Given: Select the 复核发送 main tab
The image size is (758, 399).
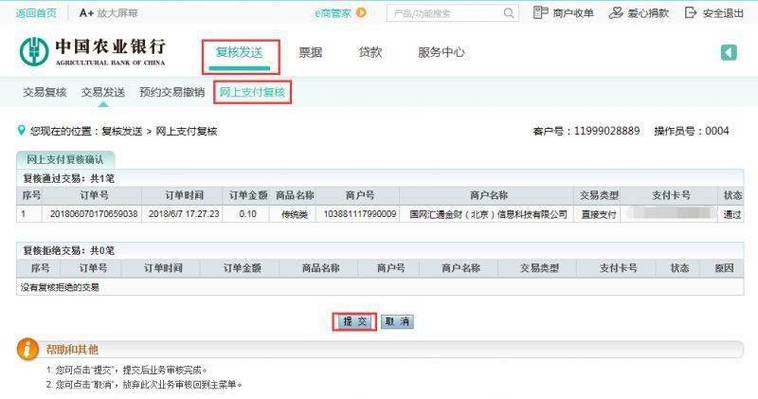Looking at the screenshot, I should pos(239,52).
